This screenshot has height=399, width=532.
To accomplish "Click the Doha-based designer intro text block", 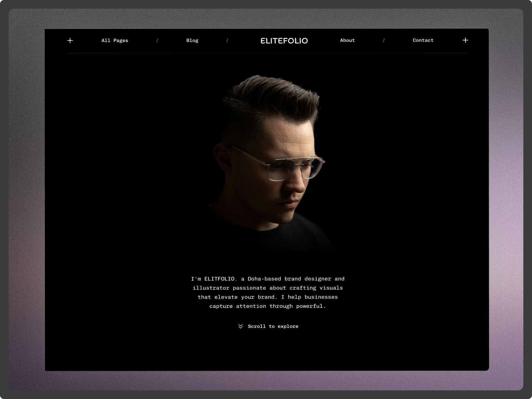I will (x=268, y=293).
